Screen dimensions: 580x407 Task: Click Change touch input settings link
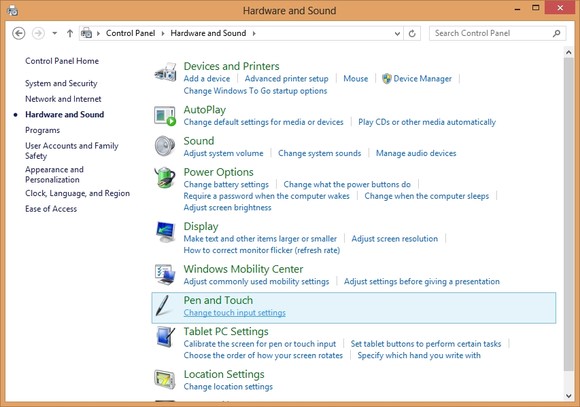point(235,313)
